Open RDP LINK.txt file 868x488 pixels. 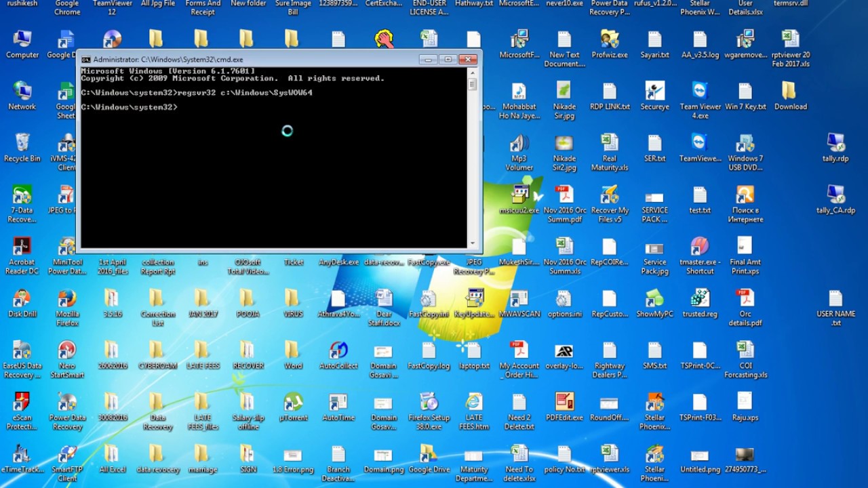point(610,96)
